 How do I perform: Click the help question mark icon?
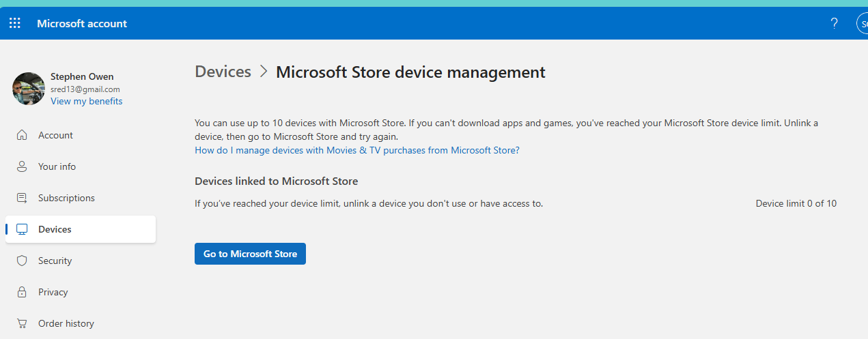point(834,23)
